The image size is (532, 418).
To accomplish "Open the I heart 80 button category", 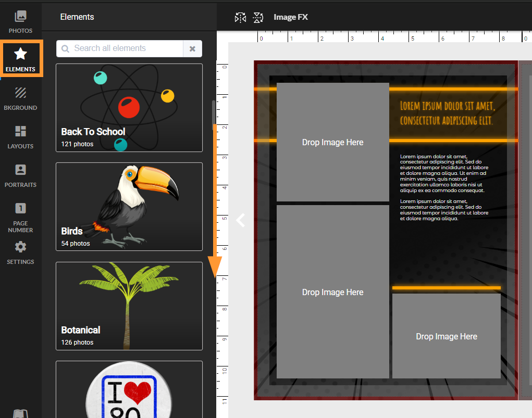I will 129,389.
